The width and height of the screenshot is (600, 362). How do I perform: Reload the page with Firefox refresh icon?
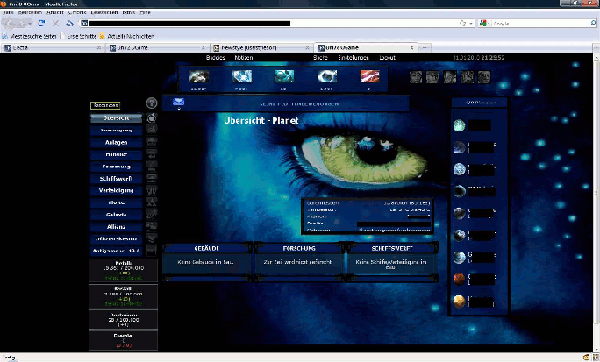point(41,23)
